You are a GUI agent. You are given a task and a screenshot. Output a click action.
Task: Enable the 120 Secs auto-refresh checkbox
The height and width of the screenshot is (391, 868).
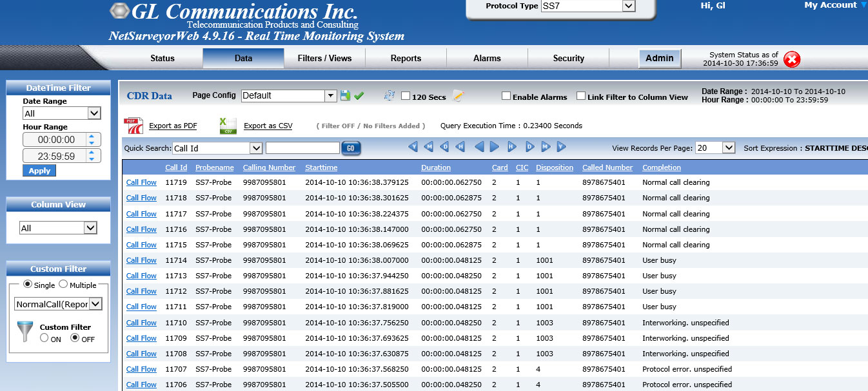[x=406, y=96]
